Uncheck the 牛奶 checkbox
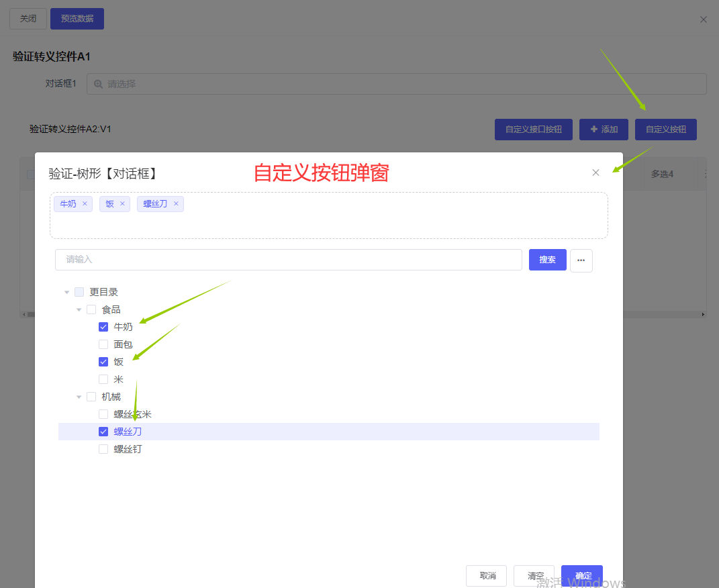The image size is (719, 588). coord(103,327)
